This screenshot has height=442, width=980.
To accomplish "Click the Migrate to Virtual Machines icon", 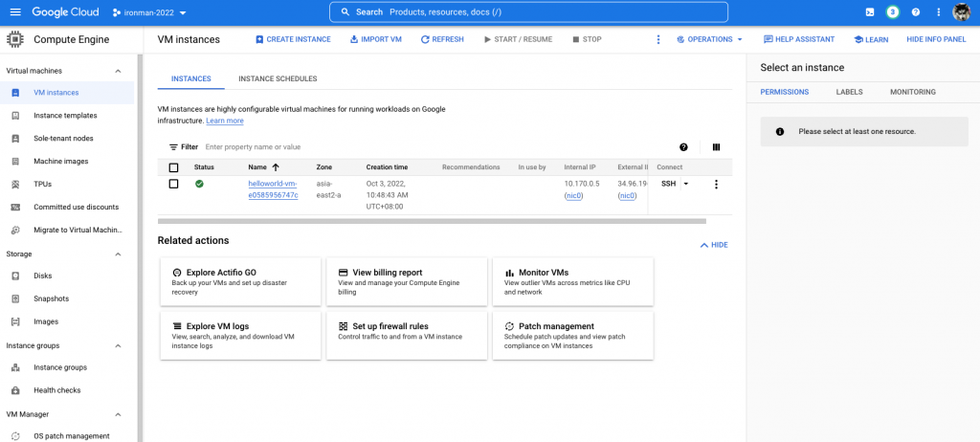I will pos(16,230).
